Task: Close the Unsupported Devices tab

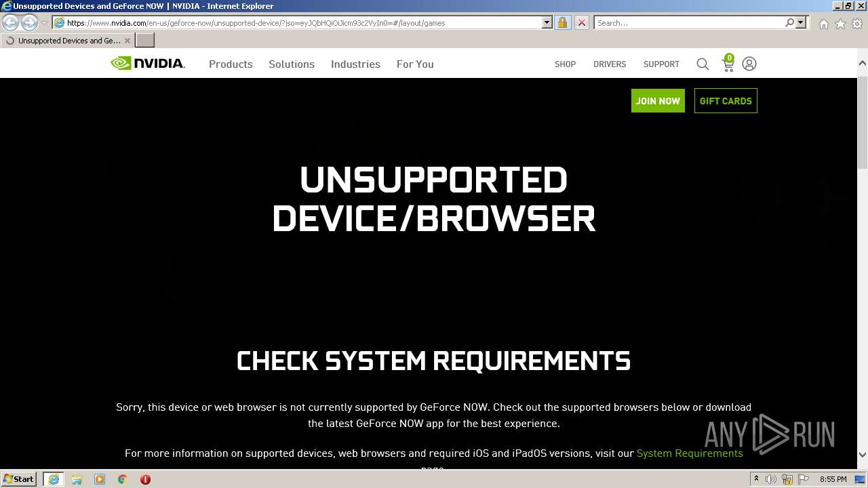Action: point(127,41)
